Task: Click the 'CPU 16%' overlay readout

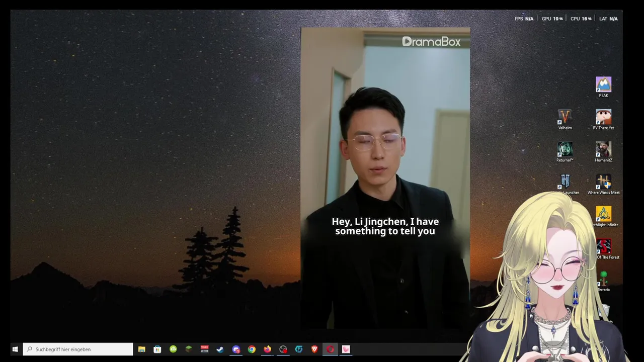Action: pos(581,19)
